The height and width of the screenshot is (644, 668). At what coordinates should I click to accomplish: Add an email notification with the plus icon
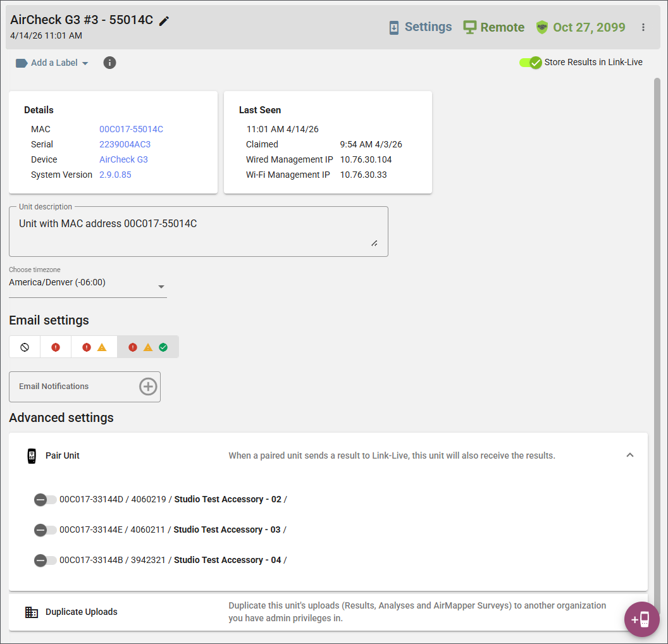tap(148, 387)
